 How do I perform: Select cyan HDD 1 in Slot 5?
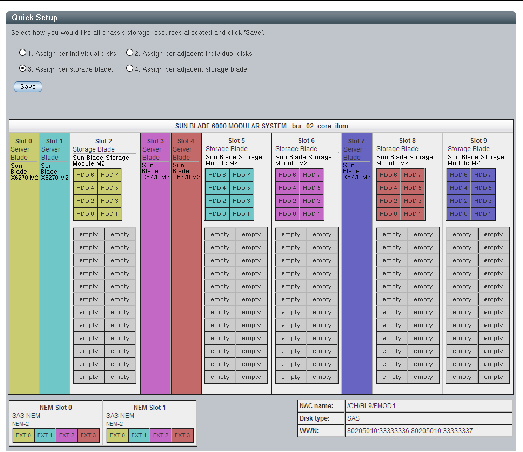[241, 214]
